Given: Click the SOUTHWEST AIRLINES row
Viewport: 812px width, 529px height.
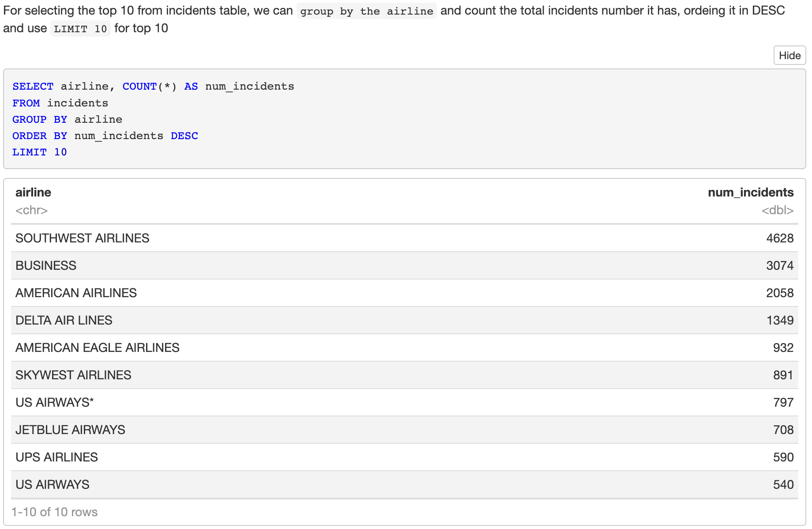Looking at the screenshot, I should (404, 238).
